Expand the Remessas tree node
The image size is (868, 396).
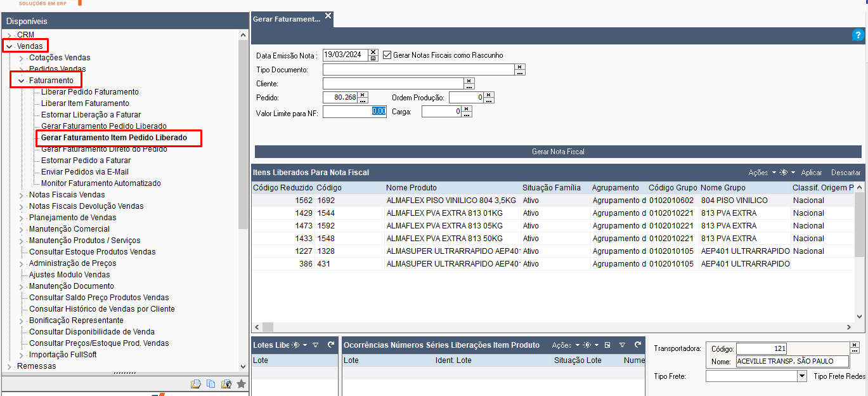[x=9, y=366]
